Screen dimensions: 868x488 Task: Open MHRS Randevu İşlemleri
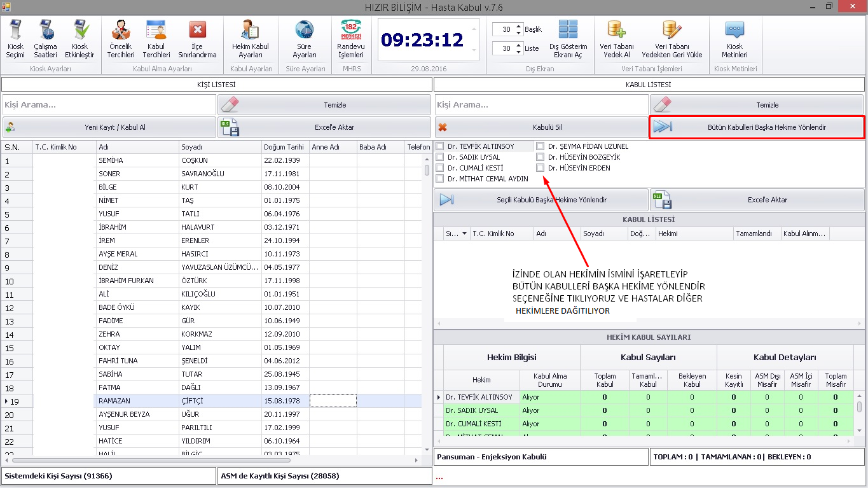350,39
